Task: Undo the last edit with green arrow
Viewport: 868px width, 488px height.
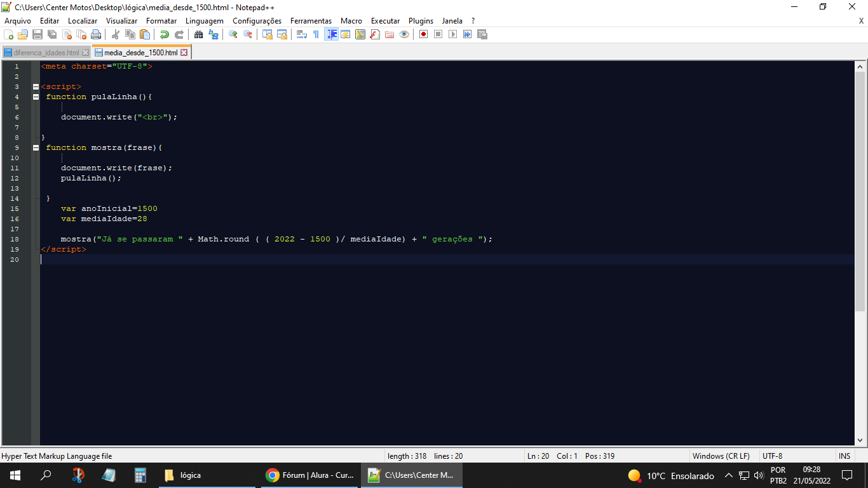Action: [x=165, y=34]
